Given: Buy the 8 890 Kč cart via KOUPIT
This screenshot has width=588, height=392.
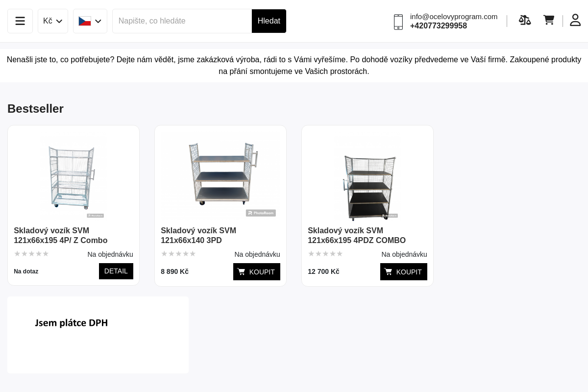Looking at the screenshot, I should point(257,271).
